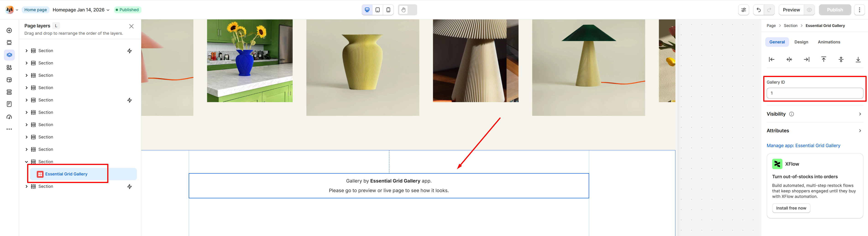This screenshot has height=236, width=868.
Task: Align element to horizontal center icon
Action: click(789, 59)
